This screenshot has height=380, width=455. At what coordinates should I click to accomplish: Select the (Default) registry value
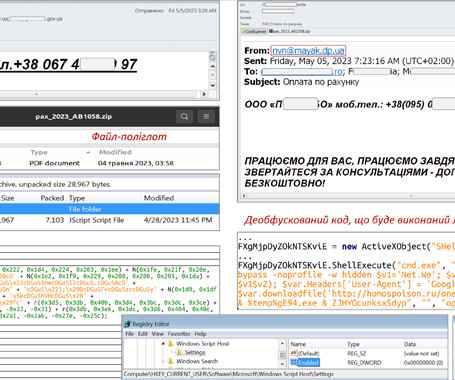tap(308, 353)
